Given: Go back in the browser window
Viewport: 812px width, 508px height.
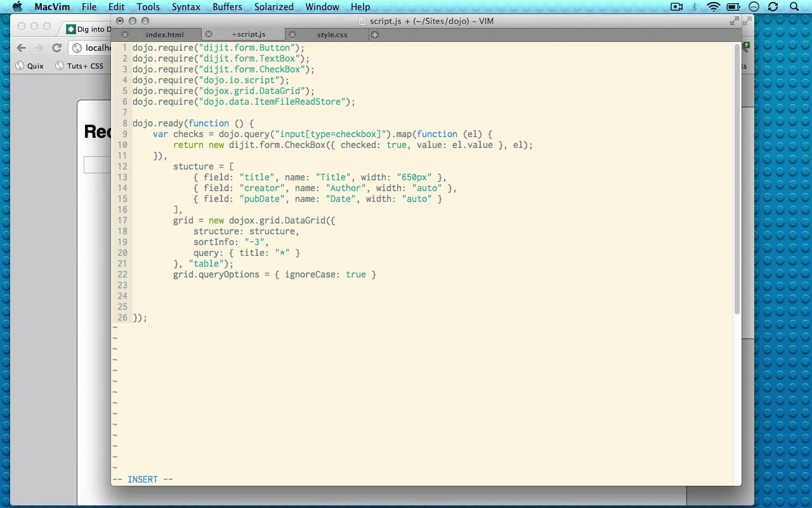Looking at the screenshot, I should (21, 48).
